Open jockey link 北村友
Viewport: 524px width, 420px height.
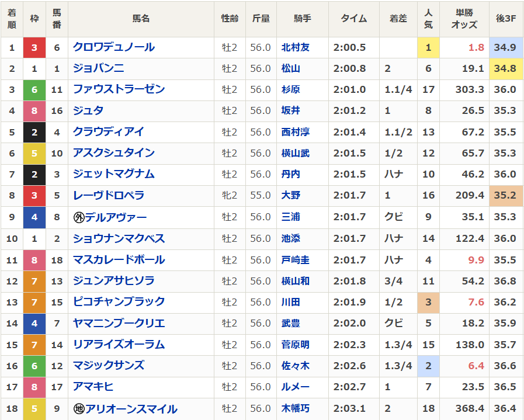point(296,47)
